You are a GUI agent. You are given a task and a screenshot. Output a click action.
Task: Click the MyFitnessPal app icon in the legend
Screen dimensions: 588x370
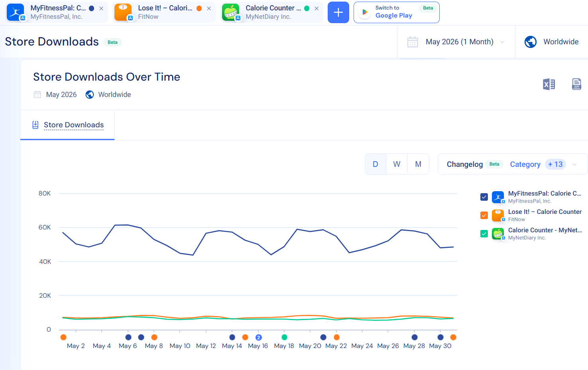click(498, 197)
